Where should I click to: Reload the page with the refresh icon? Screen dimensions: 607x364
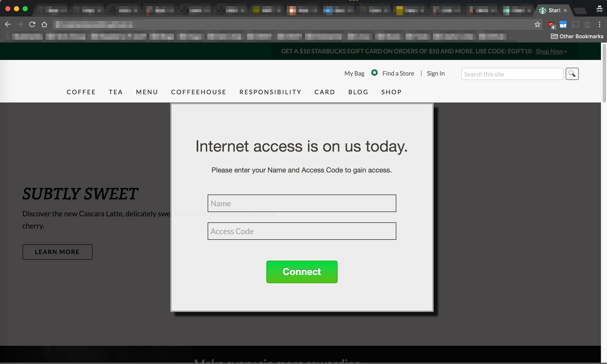point(32,24)
